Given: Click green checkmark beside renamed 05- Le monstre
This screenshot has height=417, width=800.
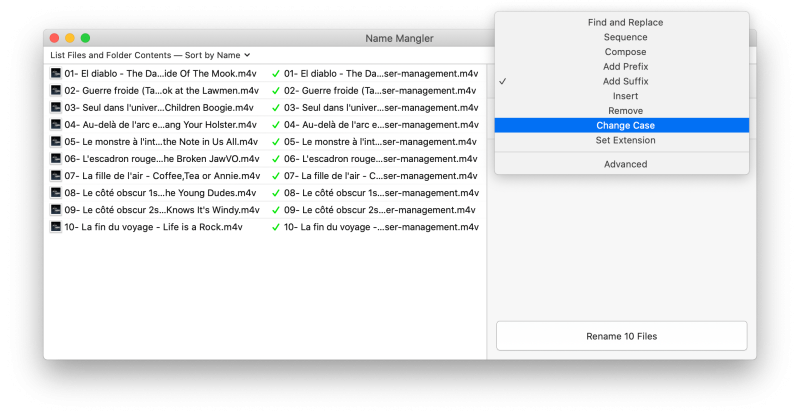Looking at the screenshot, I should [x=276, y=142].
